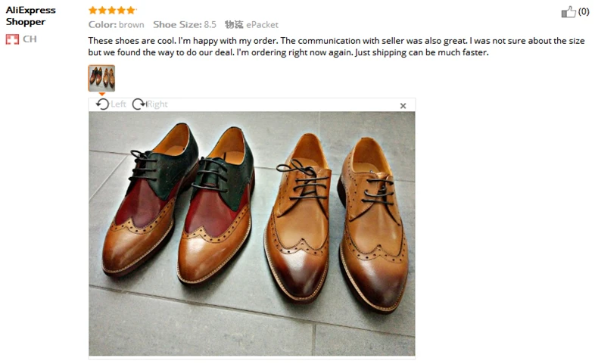Click the 'Color: brown' attribute
Screen dimensions: 598x364
point(116,25)
